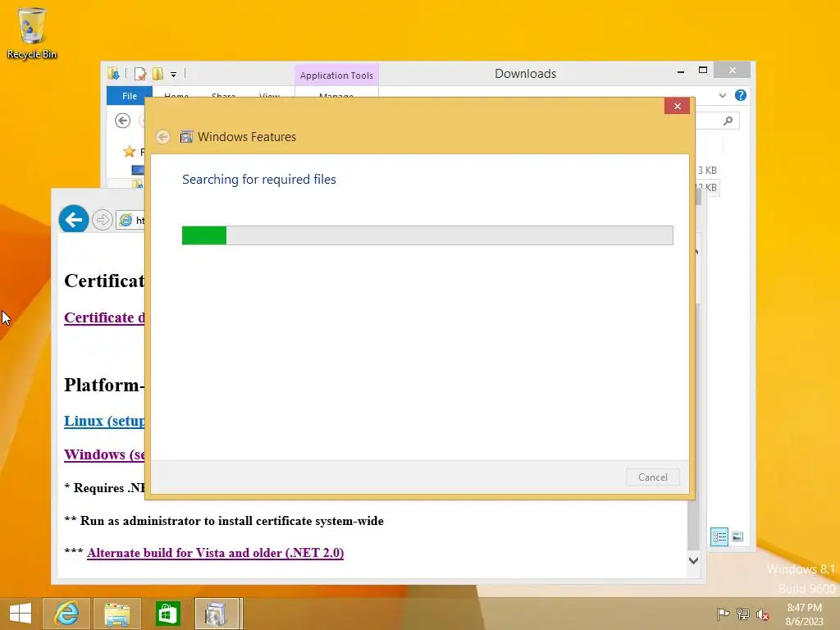Image resolution: width=840 pixels, height=630 pixels.
Task: Click the Favorites star in navigation pane
Action: click(129, 152)
